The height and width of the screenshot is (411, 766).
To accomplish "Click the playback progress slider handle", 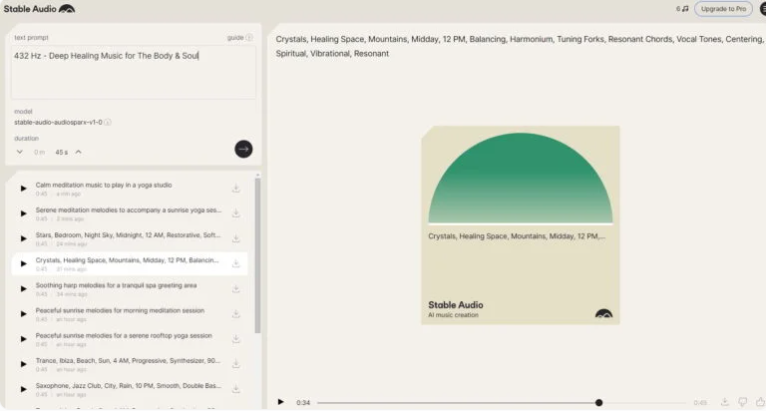I will (x=599, y=403).
